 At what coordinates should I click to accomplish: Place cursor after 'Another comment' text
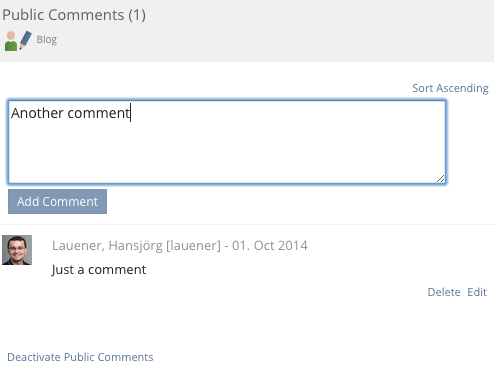(131, 113)
